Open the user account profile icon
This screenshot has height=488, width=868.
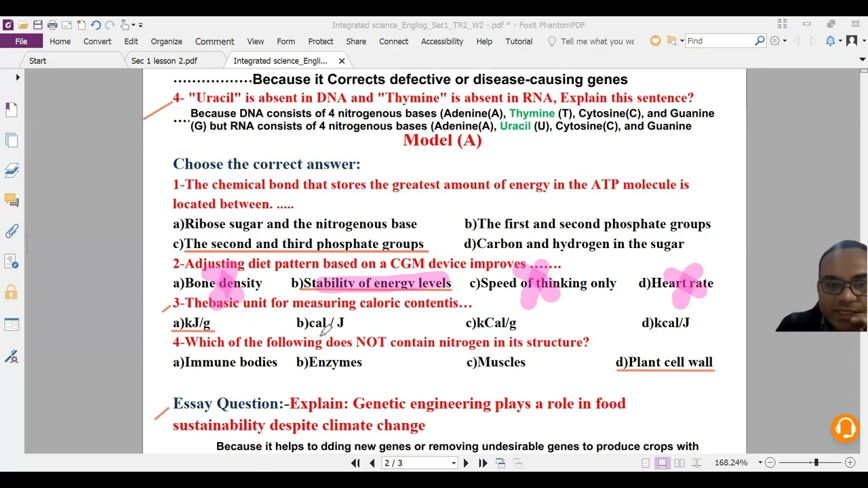[x=851, y=41]
